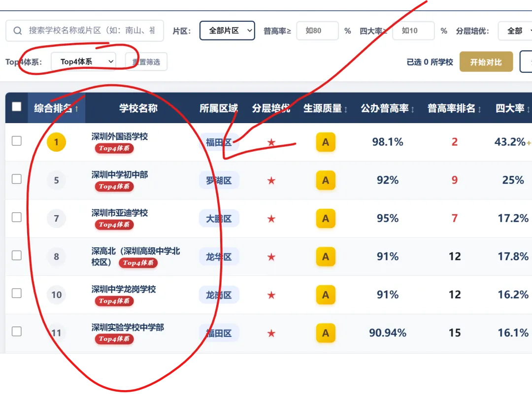Screen dimensions: 532x394
Task: Check the box for 深圳中学初中部
Action: (x=17, y=179)
